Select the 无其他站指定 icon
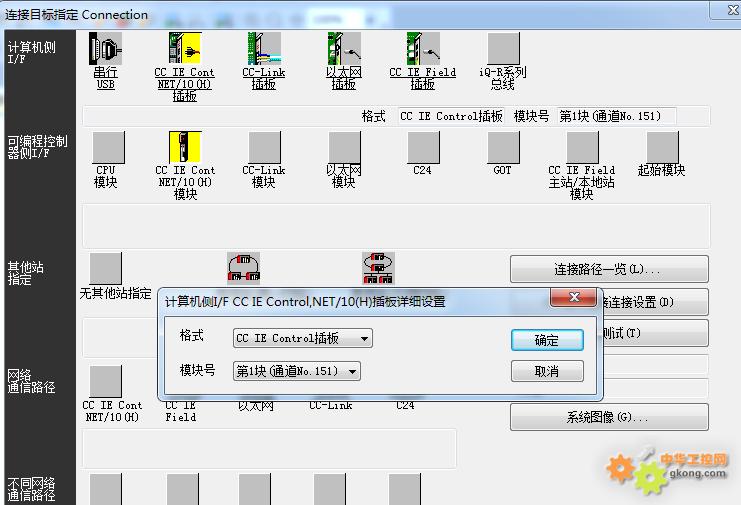Viewport: 741px width, 505px height. tap(105, 268)
